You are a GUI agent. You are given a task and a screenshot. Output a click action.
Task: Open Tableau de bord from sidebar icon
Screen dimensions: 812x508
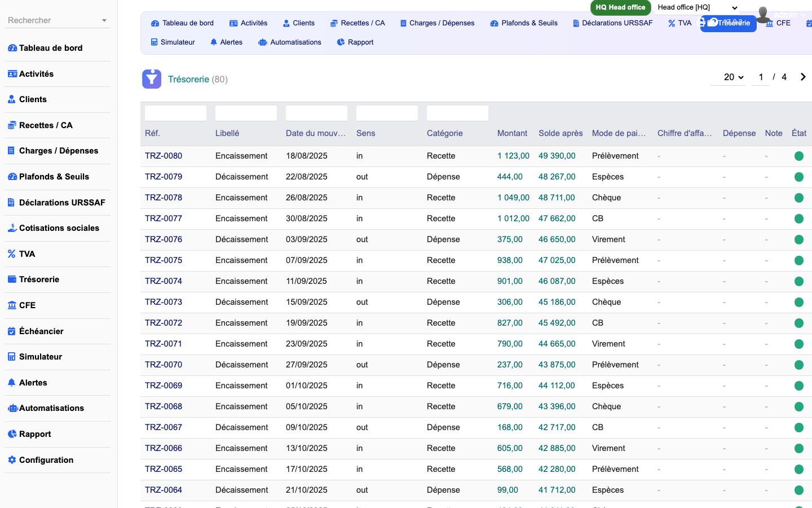pyautogui.click(x=12, y=48)
